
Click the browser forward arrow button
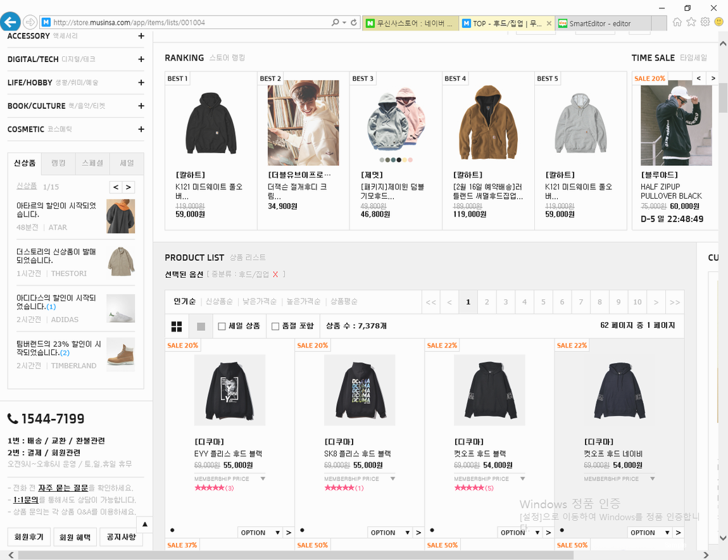30,22
